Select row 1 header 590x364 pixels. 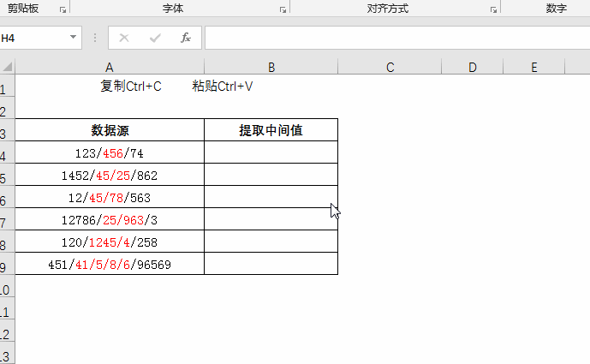[7, 86]
